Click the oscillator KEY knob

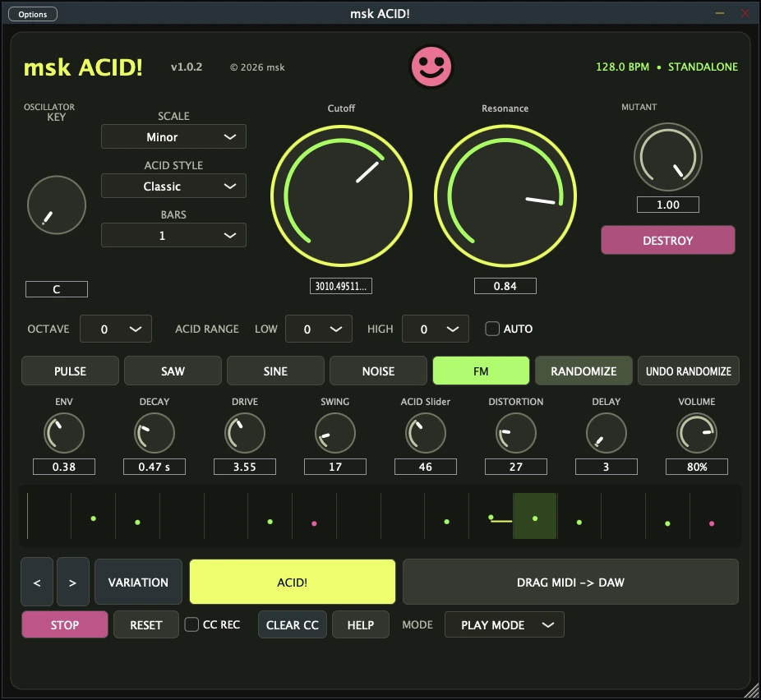(x=57, y=205)
